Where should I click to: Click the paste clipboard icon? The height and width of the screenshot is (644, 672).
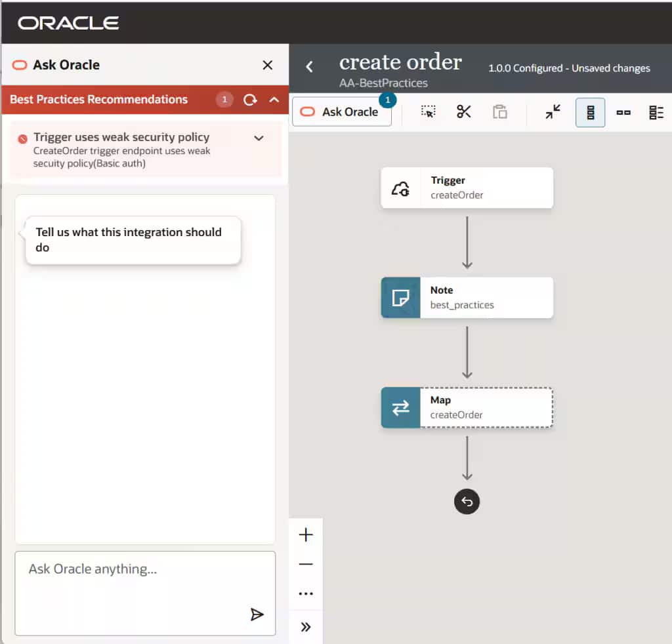pyautogui.click(x=499, y=111)
